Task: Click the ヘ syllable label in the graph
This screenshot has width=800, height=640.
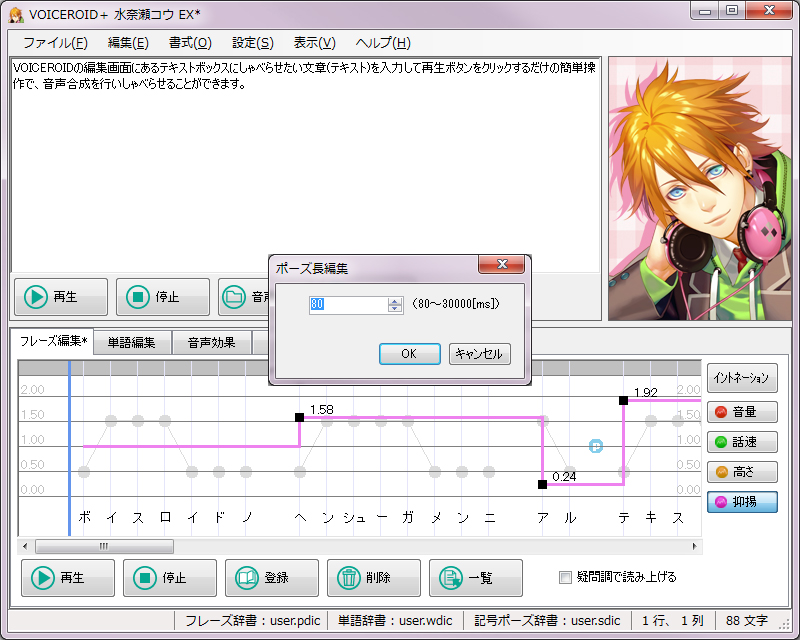Action: click(301, 518)
